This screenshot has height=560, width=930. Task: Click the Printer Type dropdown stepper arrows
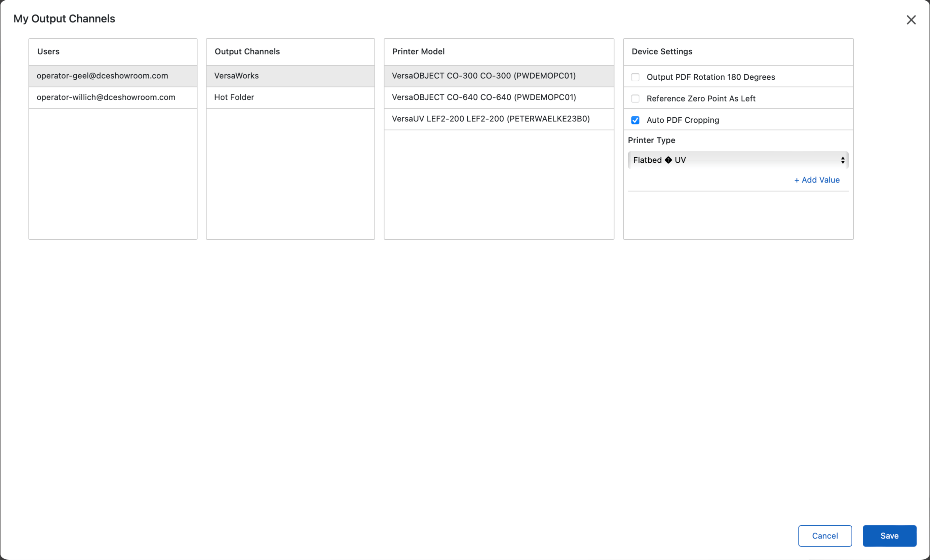pyautogui.click(x=843, y=160)
